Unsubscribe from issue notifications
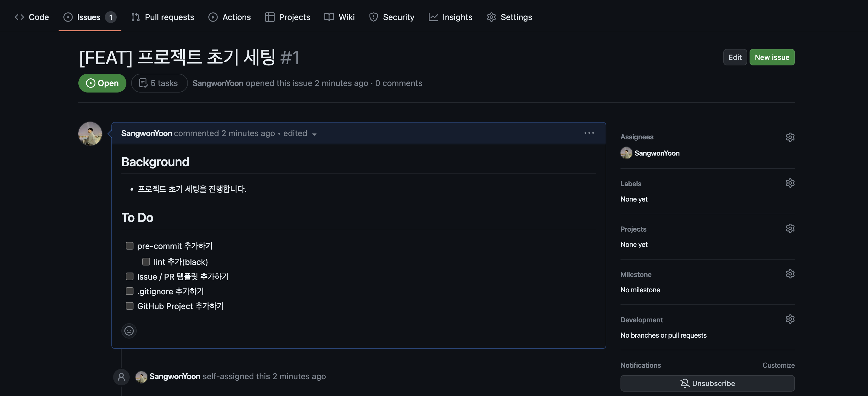 (707, 383)
